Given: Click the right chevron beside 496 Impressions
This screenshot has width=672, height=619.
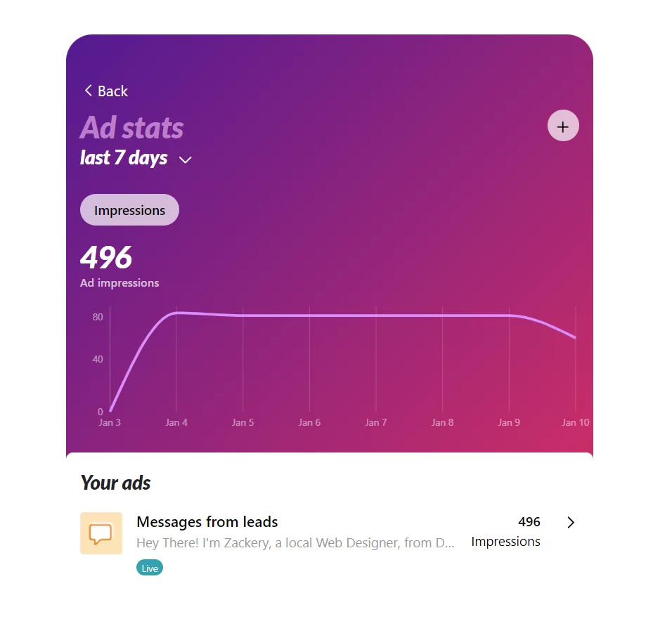Looking at the screenshot, I should pos(571,522).
